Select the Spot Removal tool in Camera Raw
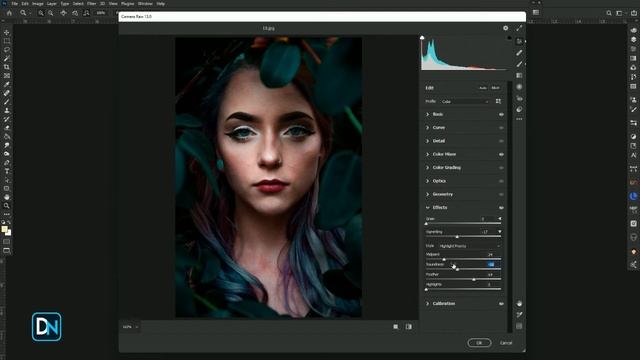 pyautogui.click(x=519, y=53)
